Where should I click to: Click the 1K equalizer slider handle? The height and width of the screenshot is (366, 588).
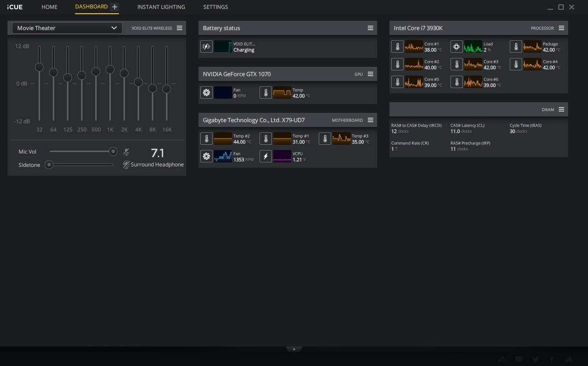coord(110,69)
